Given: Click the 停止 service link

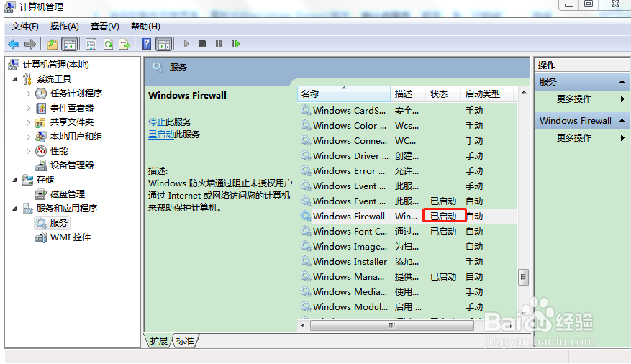Looking at the screenshot, I should click(157, 122).
